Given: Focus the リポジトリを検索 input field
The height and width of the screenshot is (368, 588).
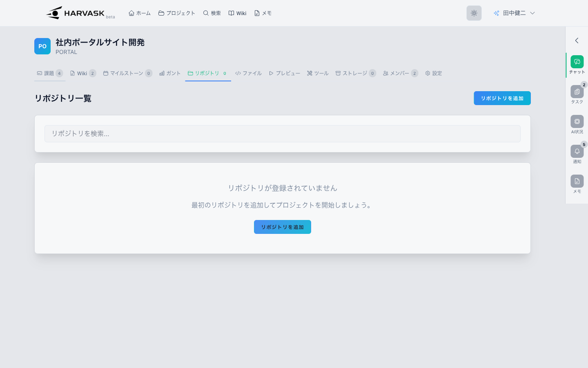Looking at the screenshot, I should click(x=282, y=134).
